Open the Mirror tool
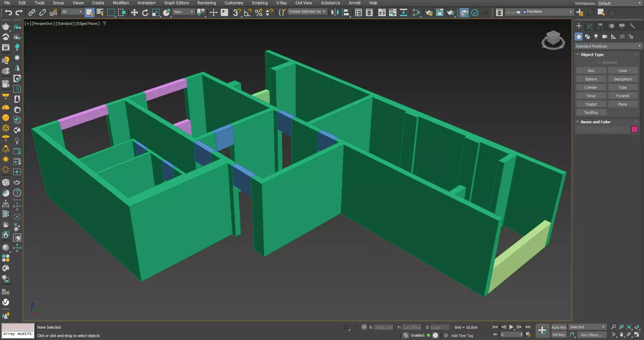 pyautogui.click(x=334, y=13)
